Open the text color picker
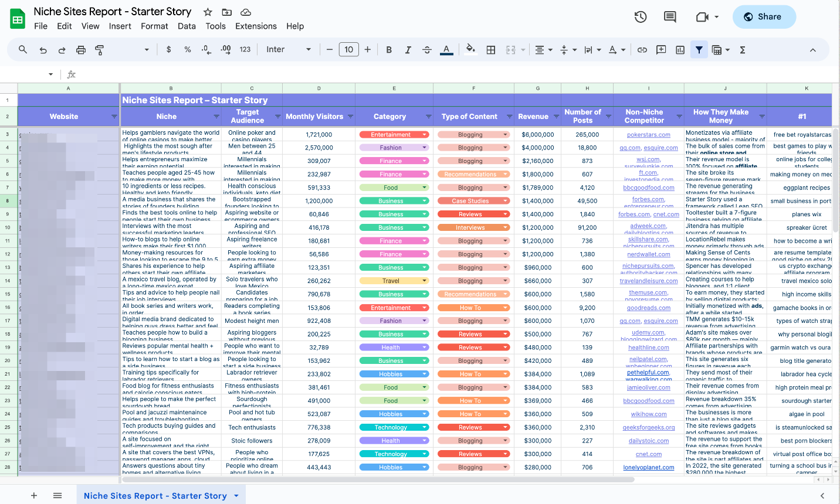Screen dimensions: 840x504 446,50
